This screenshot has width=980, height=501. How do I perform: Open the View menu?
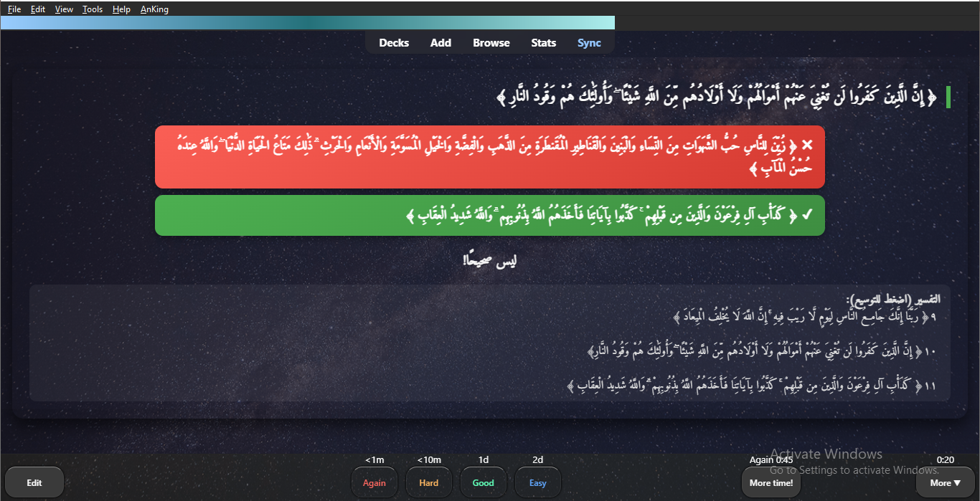(64, 9)
